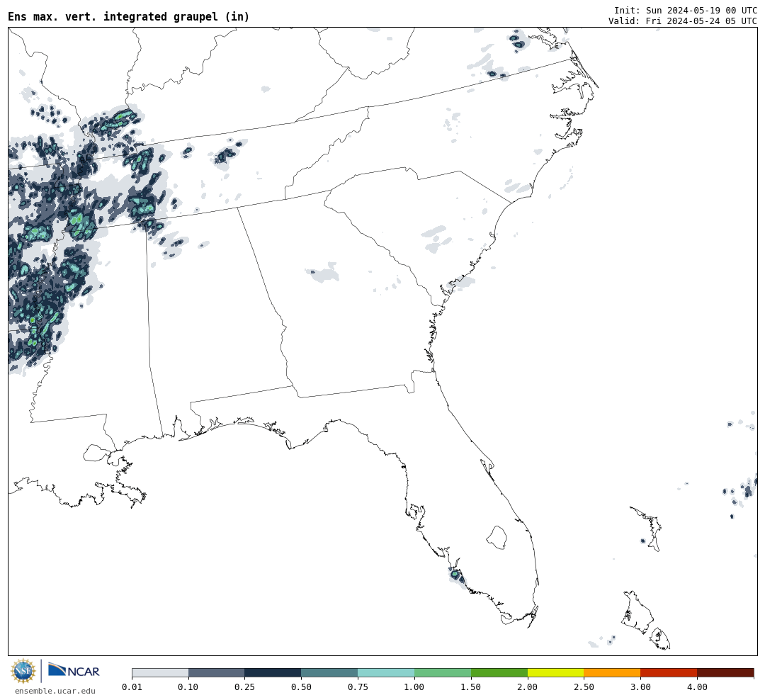Click the 0.01 colorbar tick label
The width and height of the screenshot is (765, 700).
(x=132, y=687)
